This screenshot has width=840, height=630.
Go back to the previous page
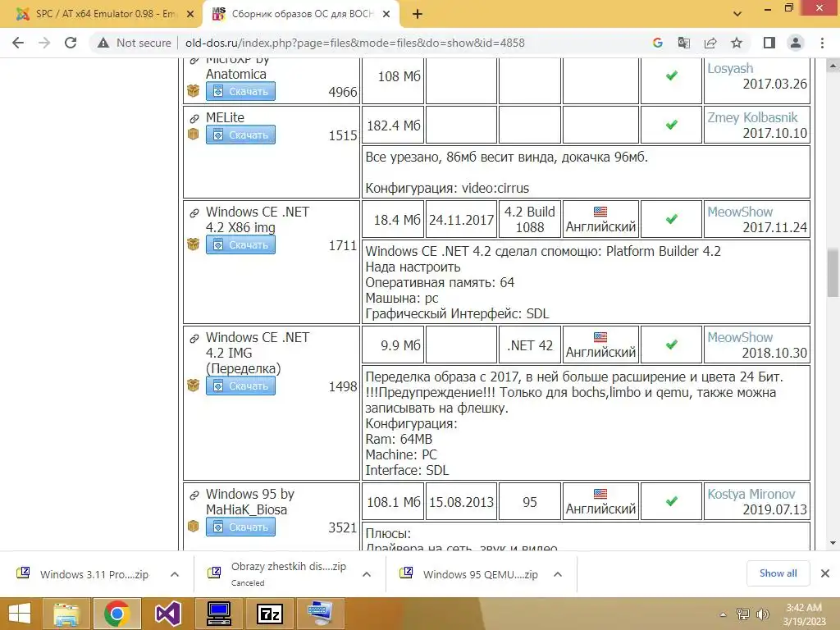point(18,43)
